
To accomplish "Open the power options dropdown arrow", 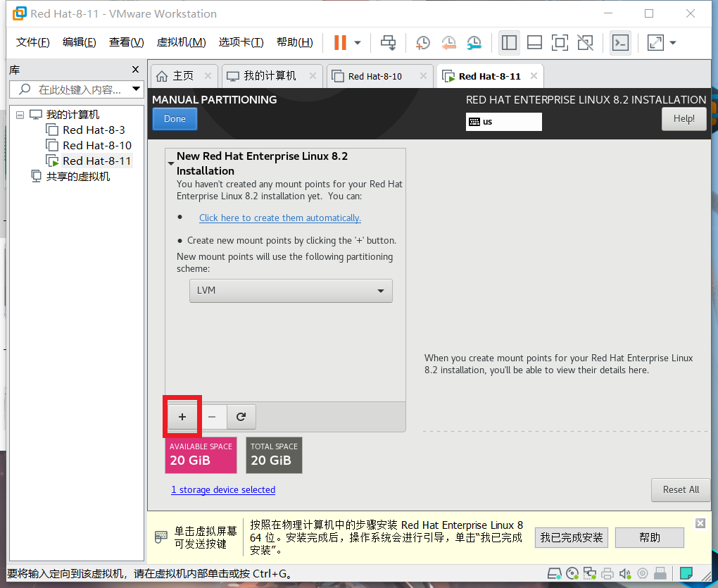I will tap(358, 42).
